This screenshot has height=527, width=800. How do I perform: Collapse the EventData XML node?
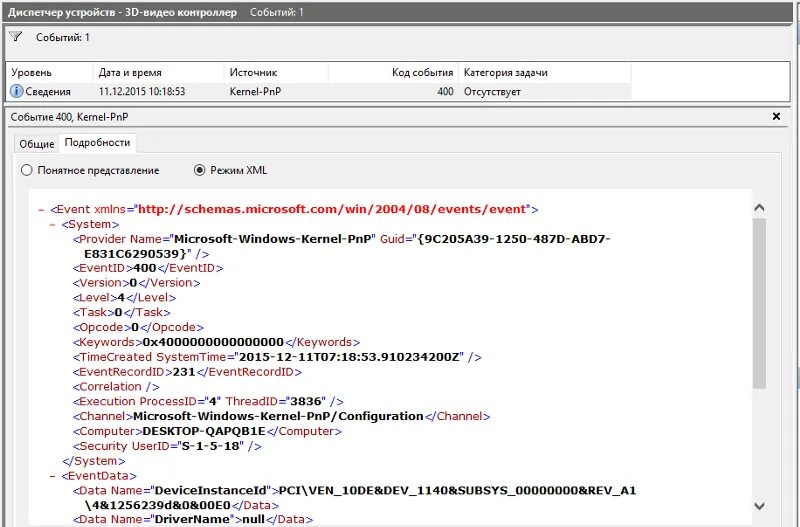click(53, 476)
